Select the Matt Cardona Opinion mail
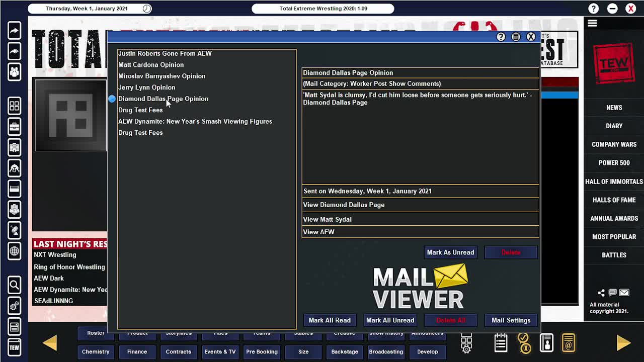 [151, 65]
